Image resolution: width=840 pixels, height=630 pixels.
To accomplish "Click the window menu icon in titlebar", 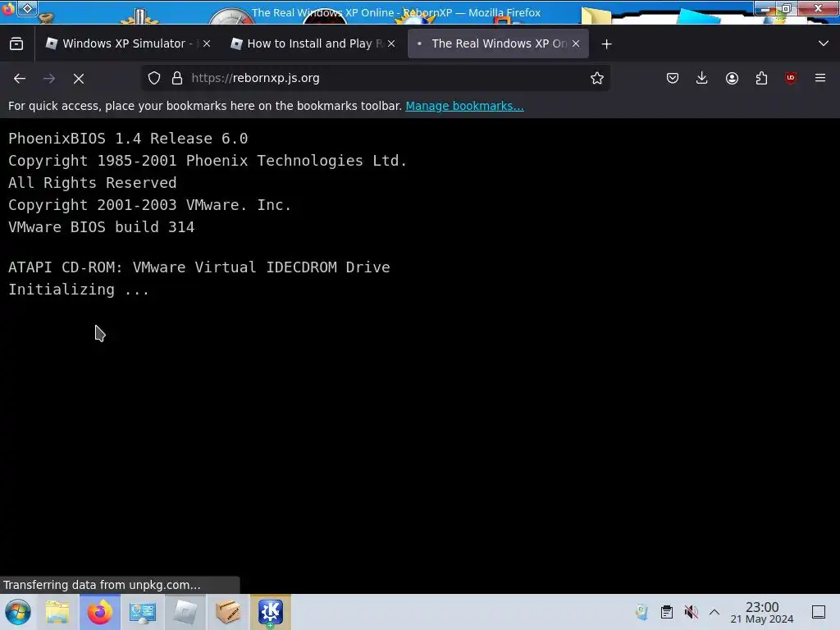I will point(27,8).
